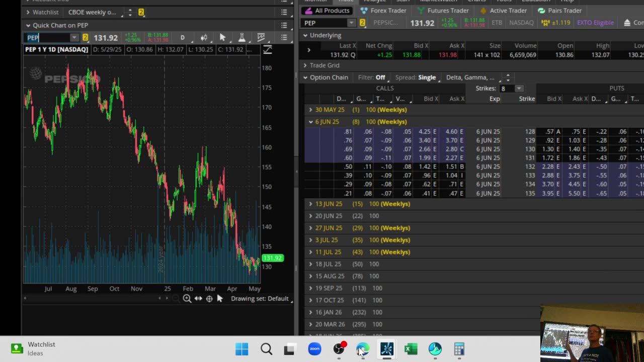Open the studies flask icon
The image size is (644, 362).
coord(242,38)
